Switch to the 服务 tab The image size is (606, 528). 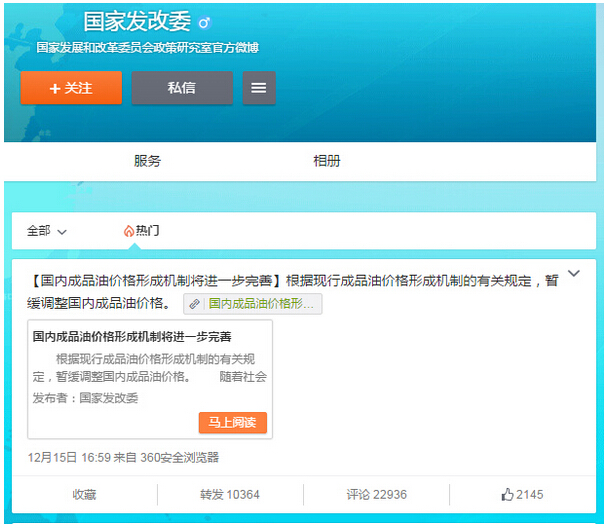147,161
